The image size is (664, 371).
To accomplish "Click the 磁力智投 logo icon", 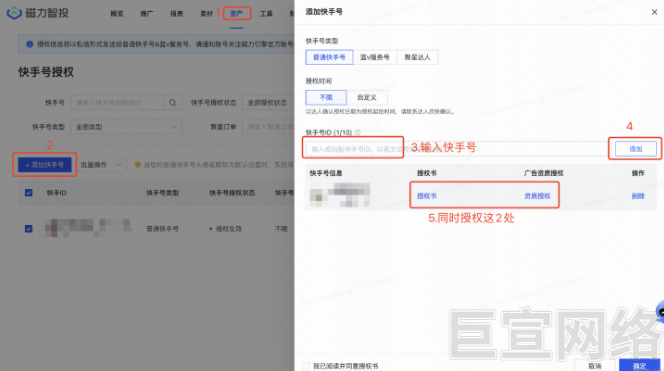I will click(14, 13).
